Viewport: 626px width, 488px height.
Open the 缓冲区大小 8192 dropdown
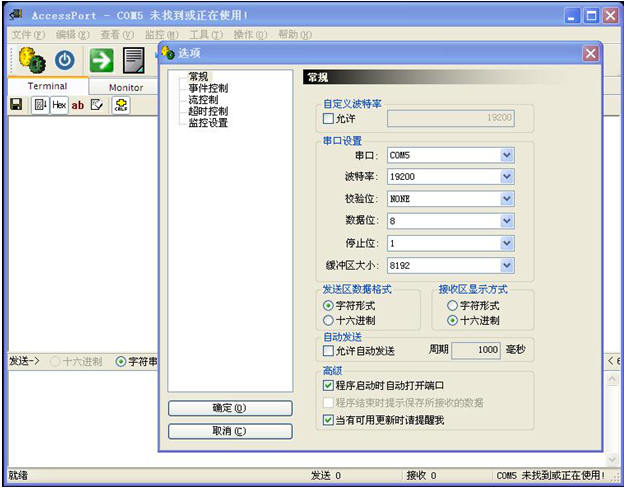[507, 265]
